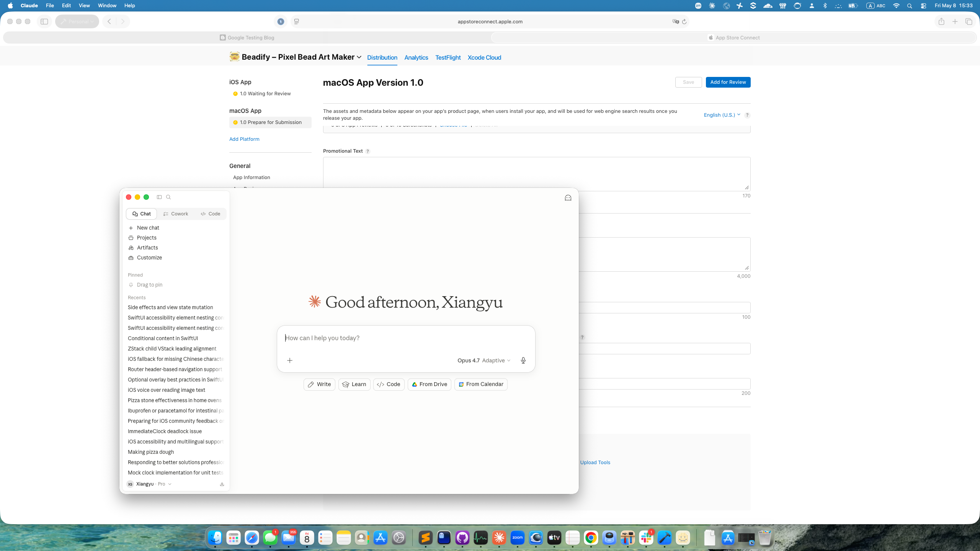
Task: Start voice input with the microphone icon
Action: coord(523,360)
